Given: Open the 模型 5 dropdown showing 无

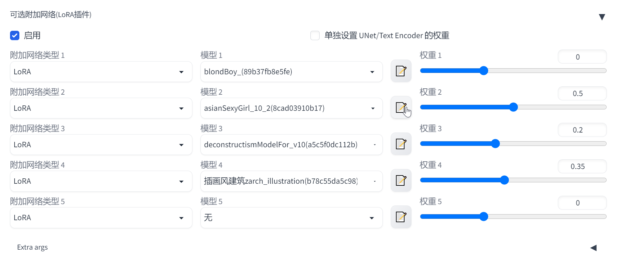Looking at the screenshot, I should pos(291,218).
